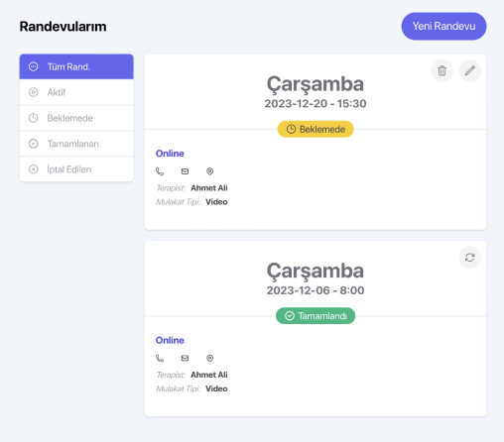Open the Tamamlanan appointments filter
The width and height of the screenshot is (504, 442).
[x=76, y=144]
